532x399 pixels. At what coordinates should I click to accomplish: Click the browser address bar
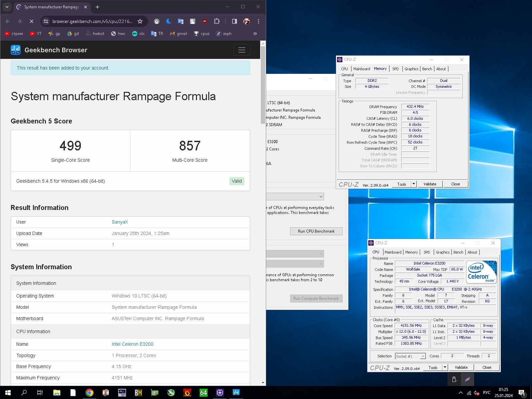(x=92, y=21)
